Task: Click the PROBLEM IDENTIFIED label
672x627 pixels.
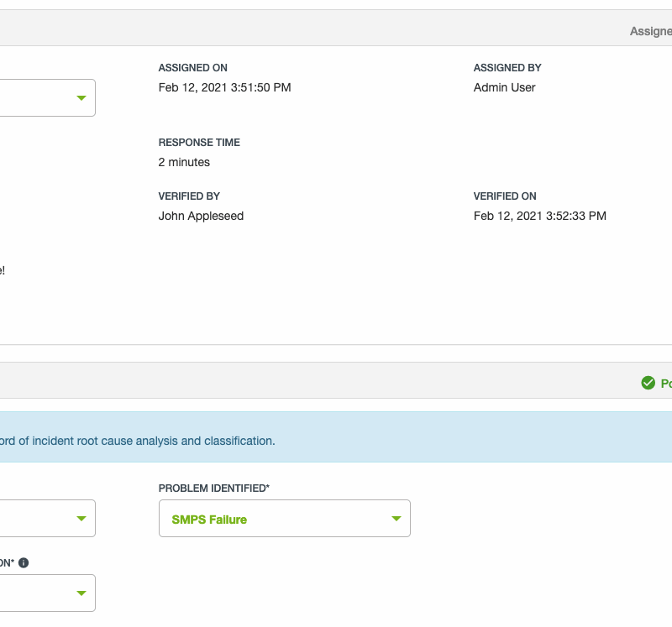Action: 214,489
